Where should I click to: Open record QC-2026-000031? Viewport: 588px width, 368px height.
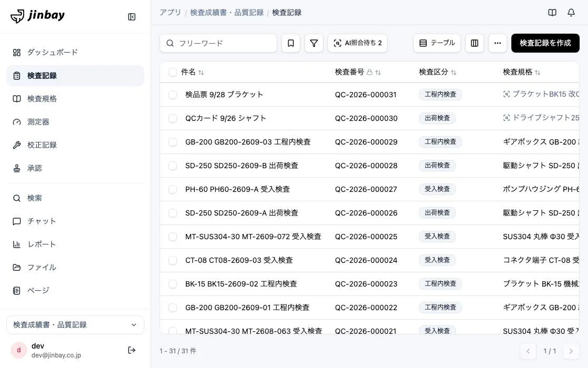(x=365, y=95)
